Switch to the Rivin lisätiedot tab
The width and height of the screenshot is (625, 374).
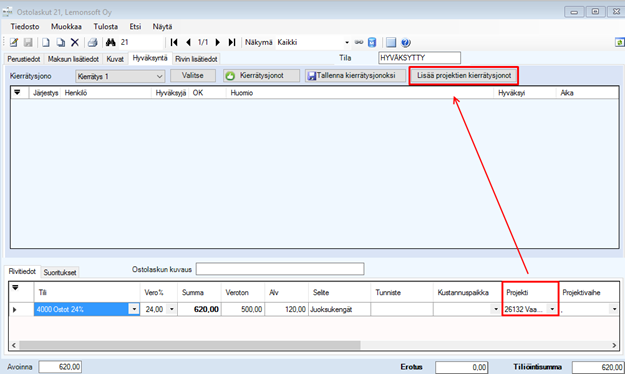point(196,59)
